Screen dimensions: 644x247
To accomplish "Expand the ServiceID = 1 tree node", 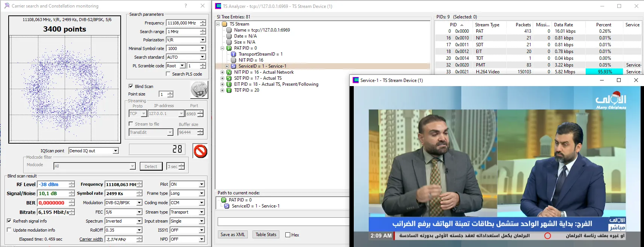I will pyautogui.click(x=227, y=66).
